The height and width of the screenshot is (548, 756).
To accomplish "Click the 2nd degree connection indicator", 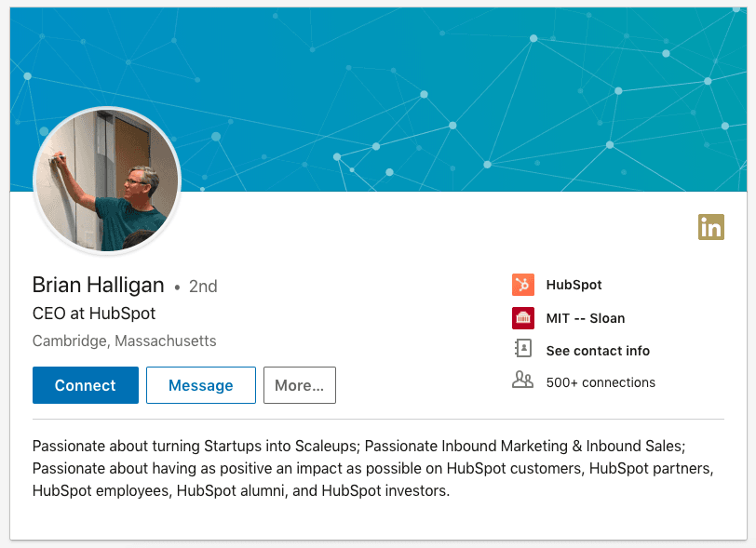I will (203, 286).
